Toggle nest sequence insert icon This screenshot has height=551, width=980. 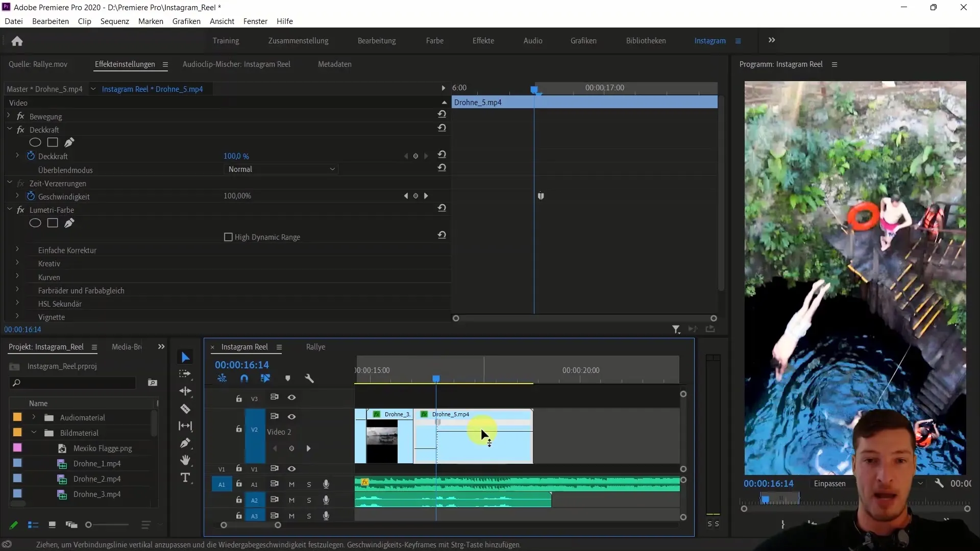(x=222, y=379)
